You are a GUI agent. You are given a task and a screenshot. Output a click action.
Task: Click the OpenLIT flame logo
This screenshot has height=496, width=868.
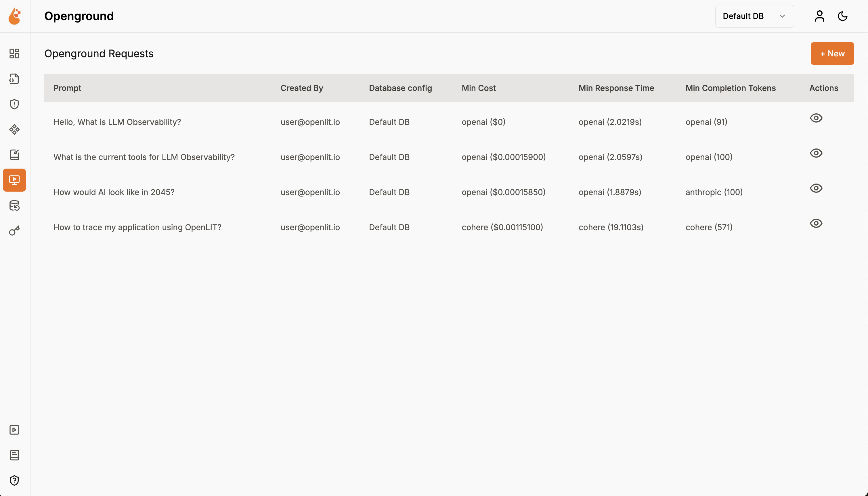(x=15, y=16)
